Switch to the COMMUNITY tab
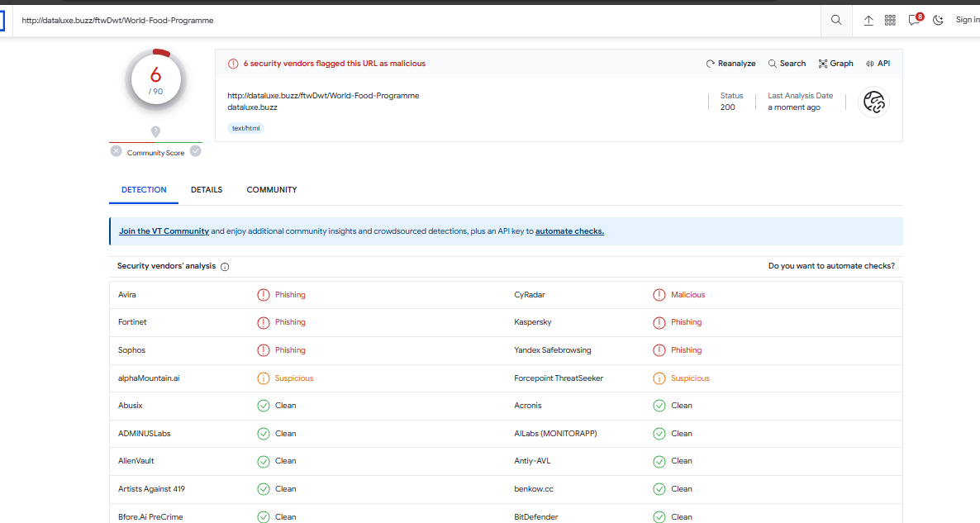The width and height of the screenshot is (980, 523). 271,190
